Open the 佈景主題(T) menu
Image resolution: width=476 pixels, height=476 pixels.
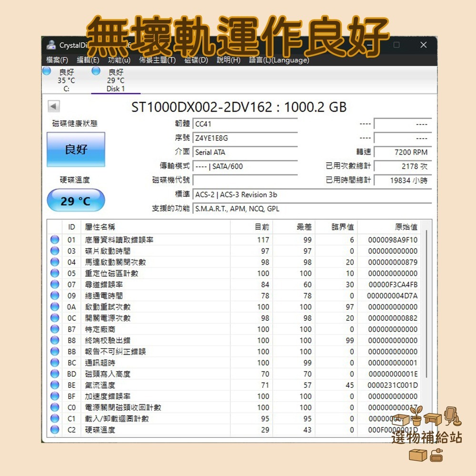(157, 60)
